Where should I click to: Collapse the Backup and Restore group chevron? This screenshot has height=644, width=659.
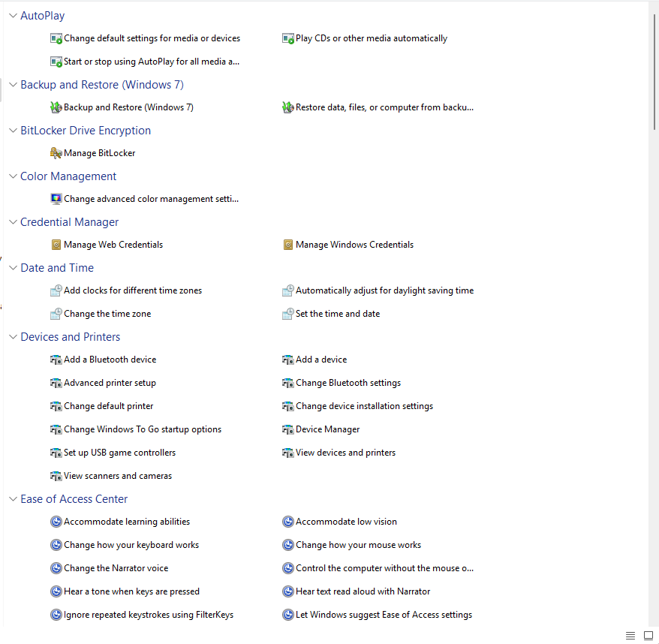[13, 85]
